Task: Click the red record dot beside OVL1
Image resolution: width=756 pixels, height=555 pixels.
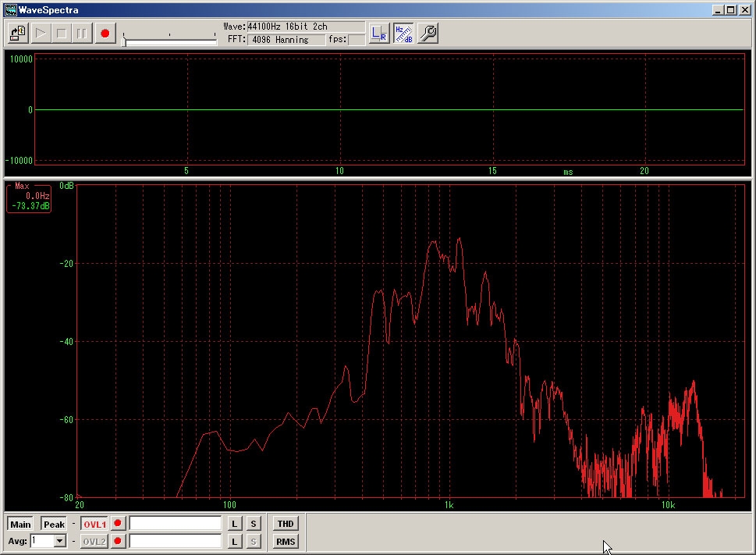Action: pyautogui.click(x=118, y=524)
